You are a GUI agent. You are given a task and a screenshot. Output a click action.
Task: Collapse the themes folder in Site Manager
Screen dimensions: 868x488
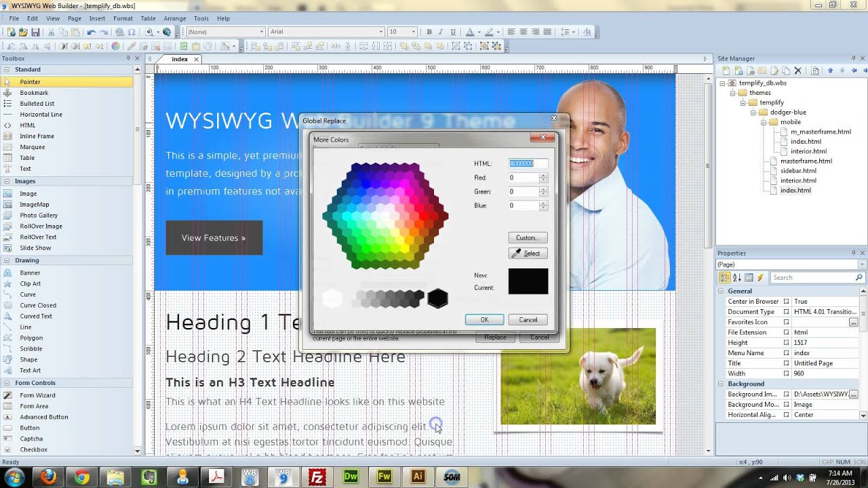[733, 93]
